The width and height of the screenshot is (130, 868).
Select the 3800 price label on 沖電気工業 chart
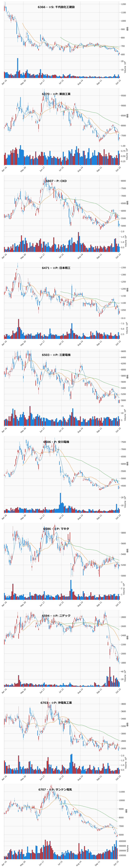(124, 704)
